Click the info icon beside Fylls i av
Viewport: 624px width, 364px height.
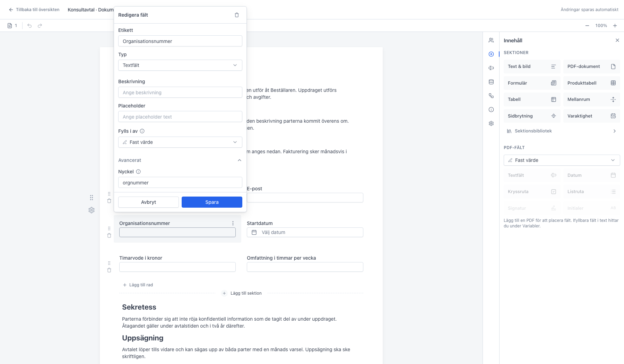pos(142,131)
